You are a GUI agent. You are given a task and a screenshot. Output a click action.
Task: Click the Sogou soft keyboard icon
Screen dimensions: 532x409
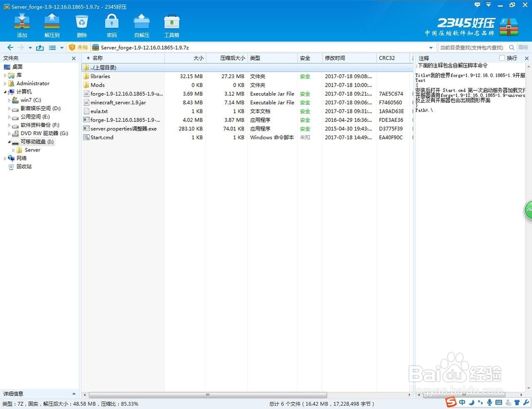pyautogui.click(x=498, y=403)
